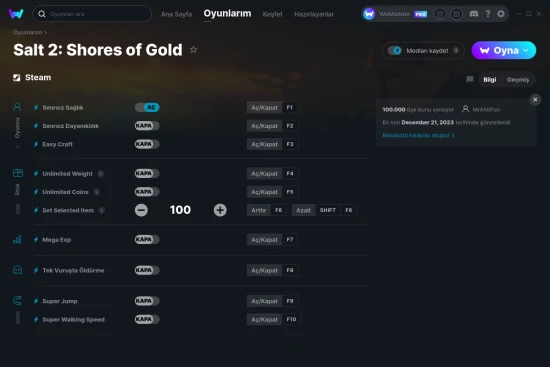The height and width of the screenshot is (367, 550).
Task: Click the first round icon after PRO badge
Action: (x=440, y=14)
